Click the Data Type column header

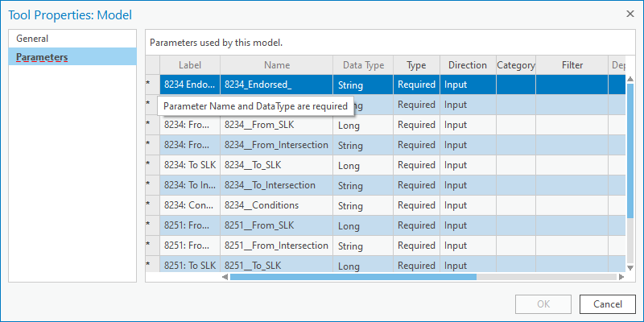[x=363, y=65]
